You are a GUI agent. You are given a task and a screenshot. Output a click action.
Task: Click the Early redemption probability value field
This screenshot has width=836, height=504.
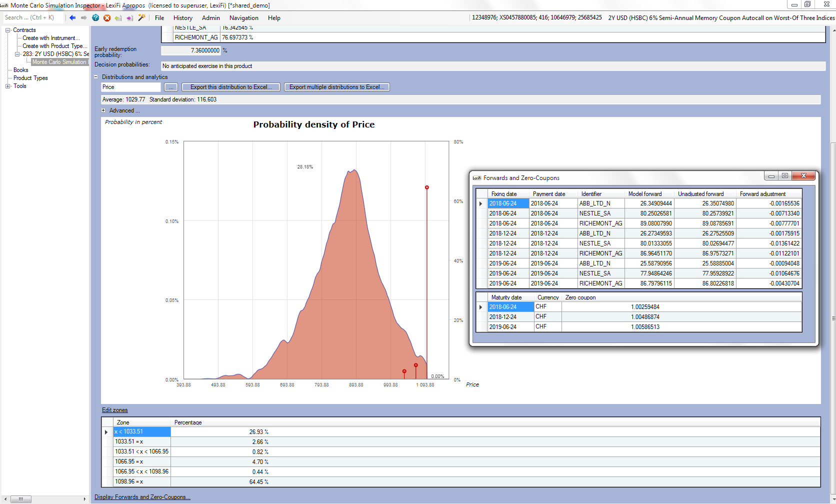(191, 50)
